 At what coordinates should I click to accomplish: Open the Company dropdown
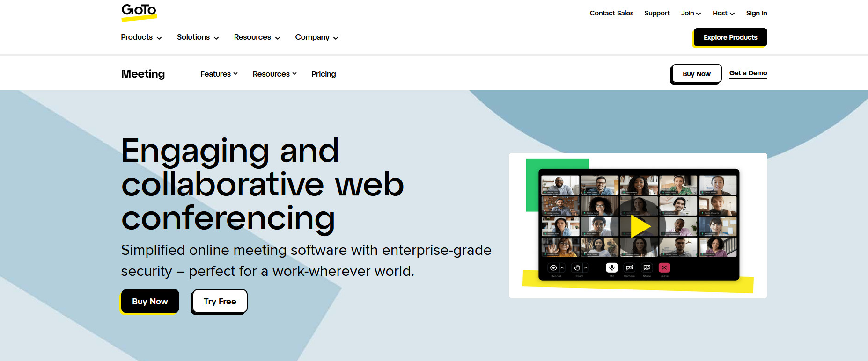[x=317, y=37]
